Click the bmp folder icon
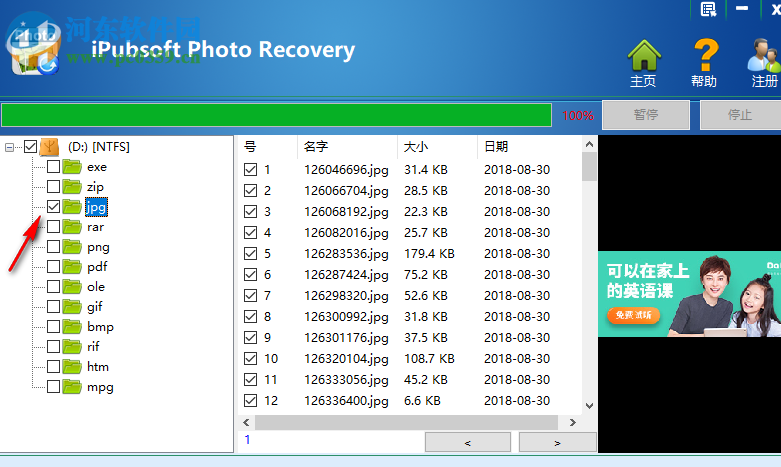The image size is (781, 467). coord(72,327)
